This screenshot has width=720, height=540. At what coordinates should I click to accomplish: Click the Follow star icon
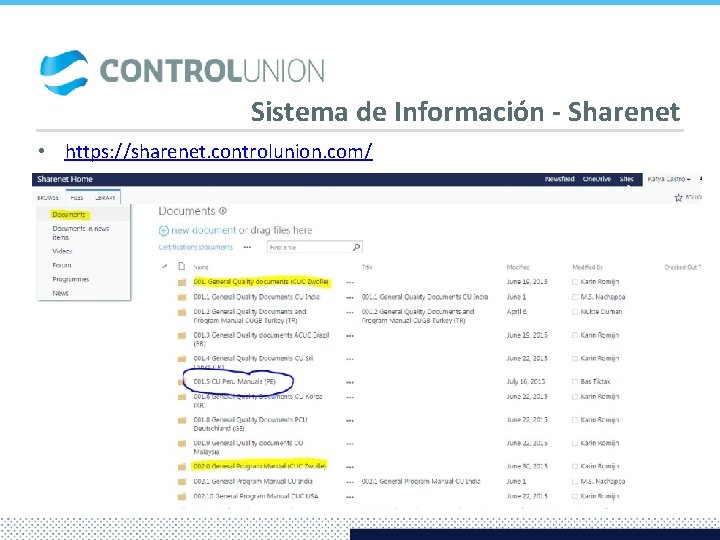(678, 198)
